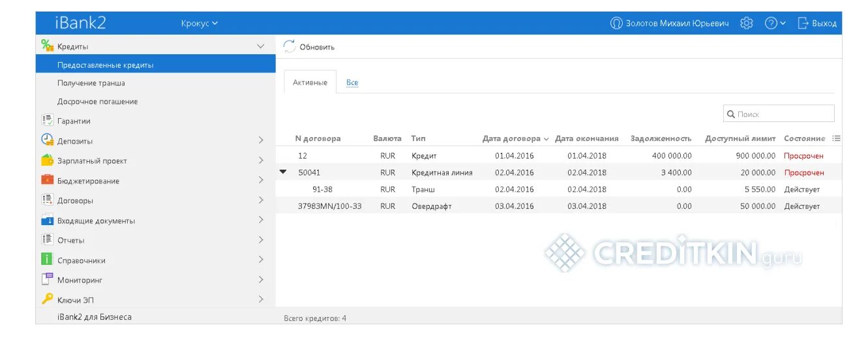Click the 900 000.00 limit value
The height and width of the screenshot is (338, 868).
756,156
